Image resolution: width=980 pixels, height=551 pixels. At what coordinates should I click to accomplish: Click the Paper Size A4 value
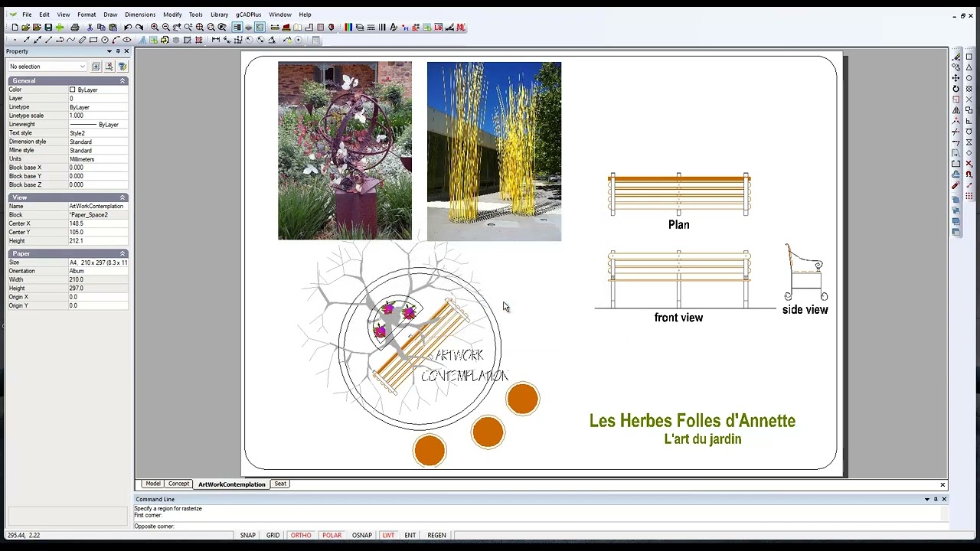[x=98, y=262]
